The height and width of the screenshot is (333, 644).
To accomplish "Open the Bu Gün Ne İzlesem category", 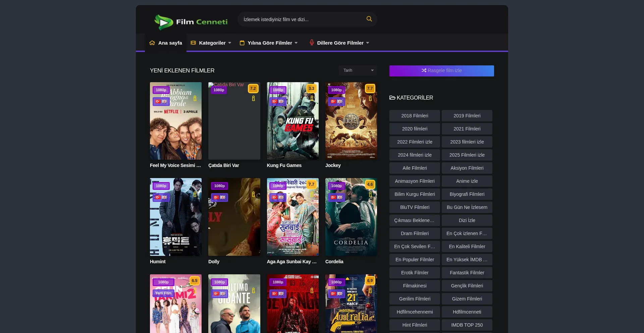I will pos(467,207).
